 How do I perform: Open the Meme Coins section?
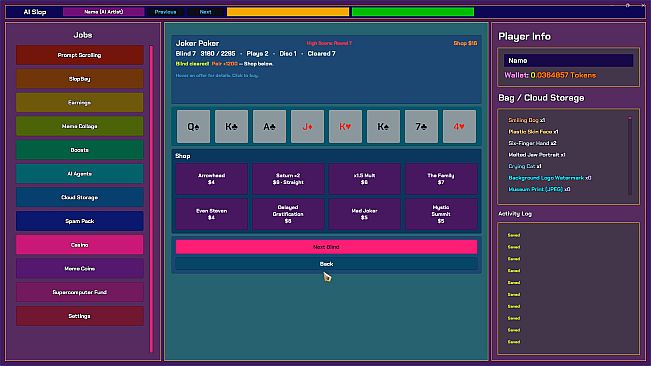[x=80, y=268]
